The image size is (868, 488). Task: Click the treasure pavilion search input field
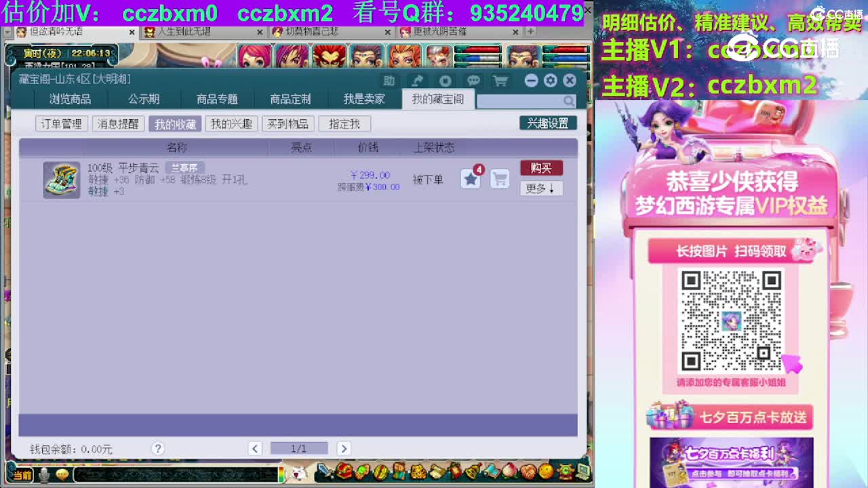pyautogui.click(x=526, y=101)
